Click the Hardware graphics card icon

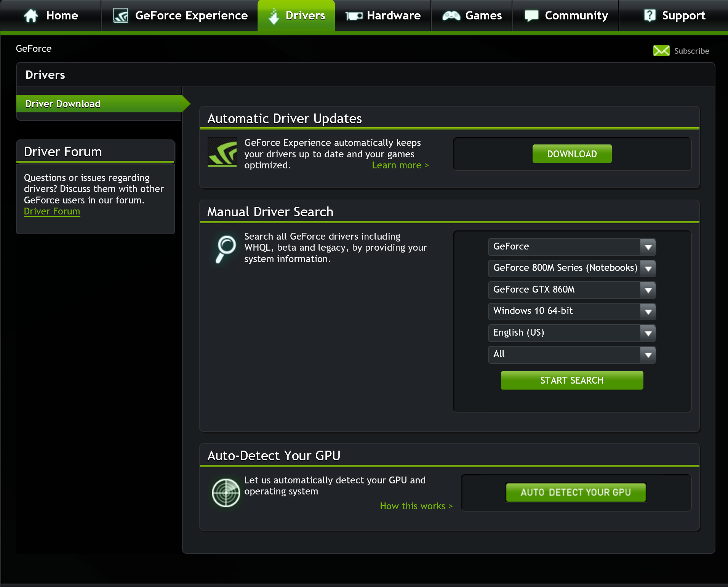pyautogui.click(x=354, y=16)
